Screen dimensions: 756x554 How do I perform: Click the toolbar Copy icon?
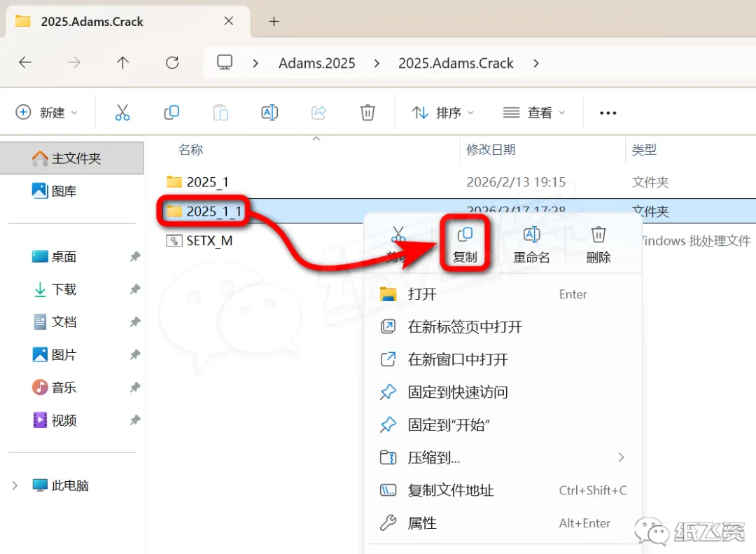pyautogui.click(x=171, y=113)
